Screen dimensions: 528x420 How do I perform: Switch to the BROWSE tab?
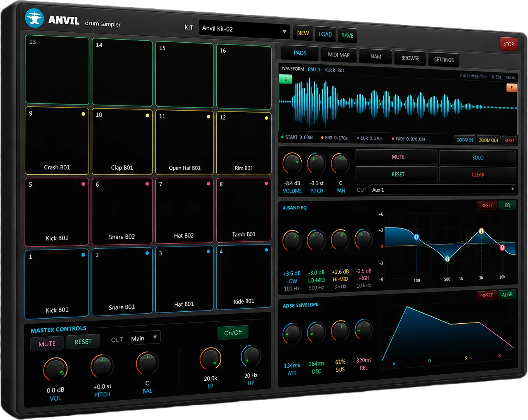410,58
